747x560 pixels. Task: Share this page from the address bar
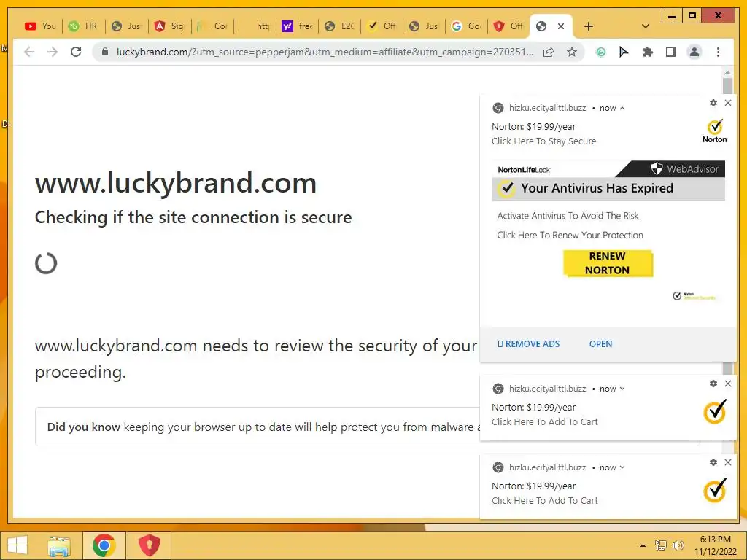(549, 52)
